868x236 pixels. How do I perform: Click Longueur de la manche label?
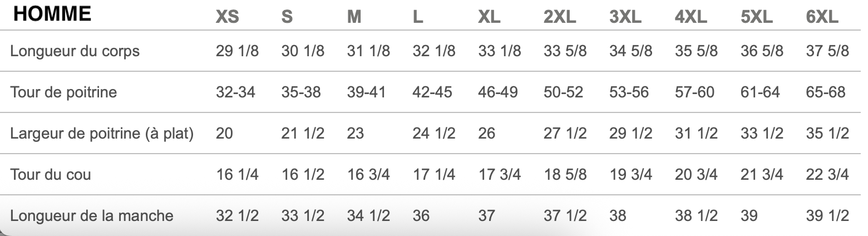[x=92, y=215]
